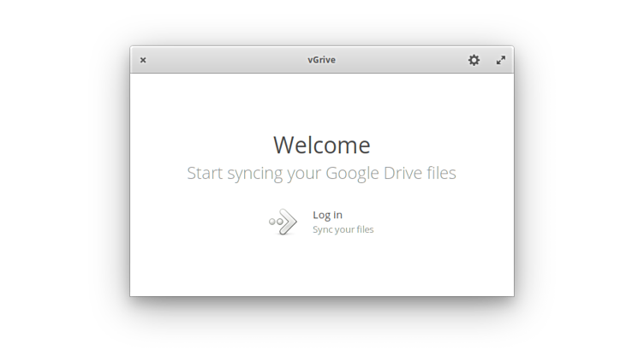This screenshot has height=362, width=644.
Task: Open the preferences dropdown from the cog icon
Action: pos(474,60)
